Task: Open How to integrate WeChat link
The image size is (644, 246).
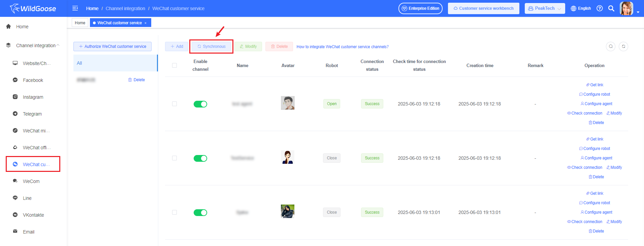Action: point(343,47)
